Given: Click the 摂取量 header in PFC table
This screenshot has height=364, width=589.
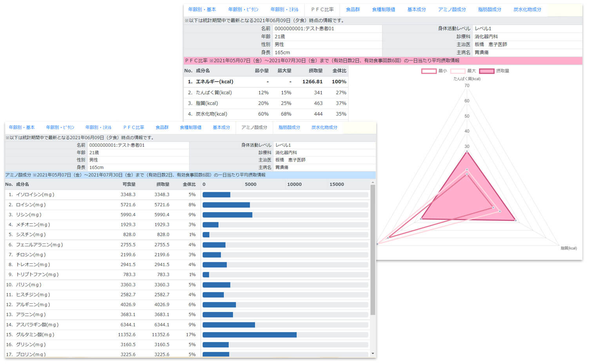Looking at the screenshot, I should pos(315,71).
